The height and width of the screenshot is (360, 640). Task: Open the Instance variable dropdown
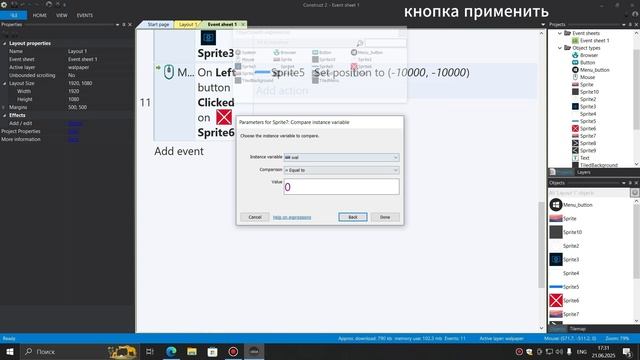[341, 158]
